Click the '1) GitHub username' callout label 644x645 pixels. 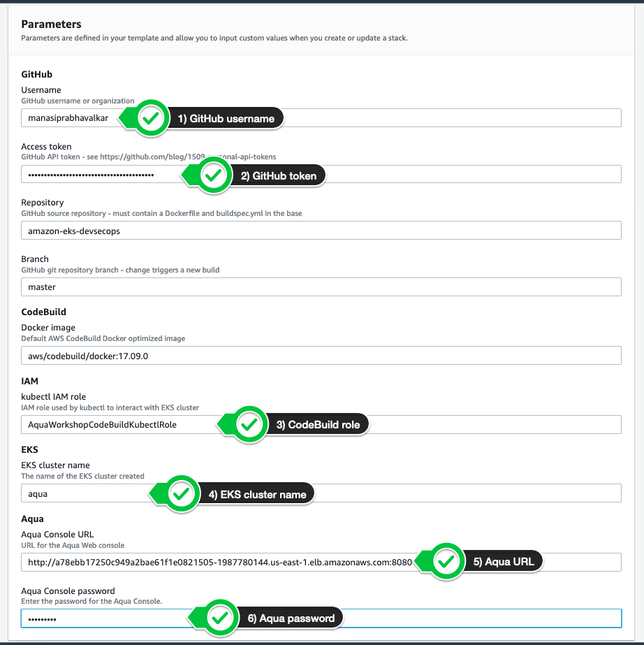pyautogui.click(x=226, y=119)
